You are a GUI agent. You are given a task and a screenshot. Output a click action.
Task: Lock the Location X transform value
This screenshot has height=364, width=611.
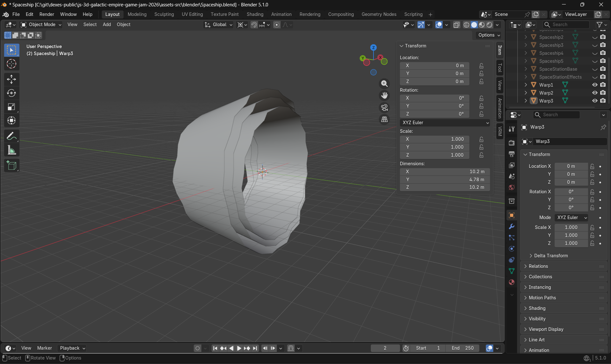[592, 166]
